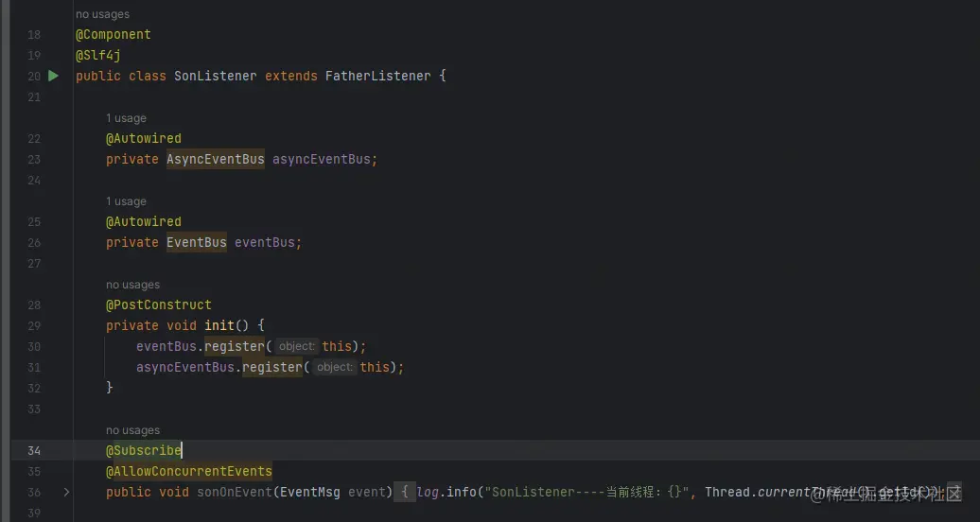Click the closing brace on line 32
Image resolution: width=980 pixels, height=522 pixels.
coord(110,388)
